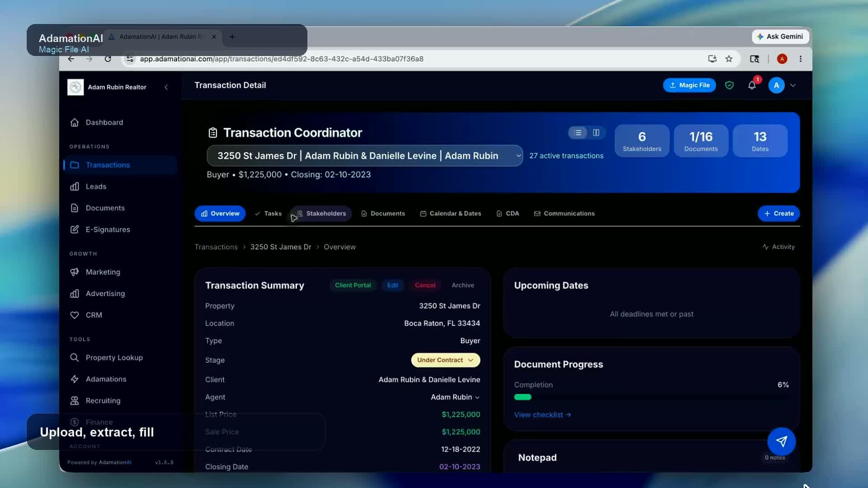Click the Activity link
868x488 pixels.
(778, 247)
